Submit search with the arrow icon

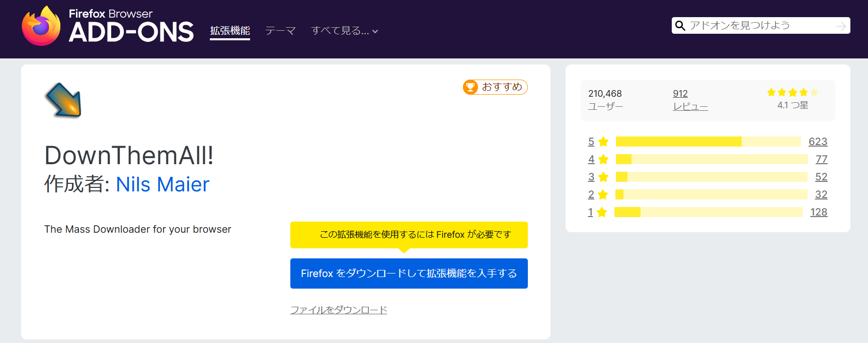tap(841, 26)
